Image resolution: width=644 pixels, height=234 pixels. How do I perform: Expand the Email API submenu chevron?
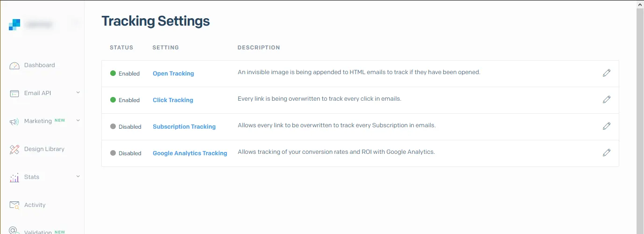[x=78, y=93]
